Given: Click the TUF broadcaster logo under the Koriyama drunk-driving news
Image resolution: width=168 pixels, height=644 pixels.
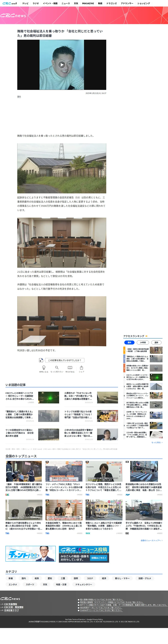Looking at the screenshot, I should pos(128,495).
